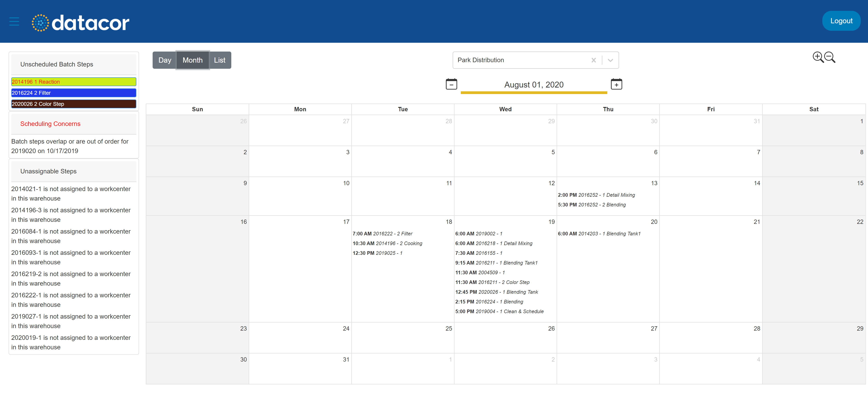Select August 19 day number

(x=551, y=222)
